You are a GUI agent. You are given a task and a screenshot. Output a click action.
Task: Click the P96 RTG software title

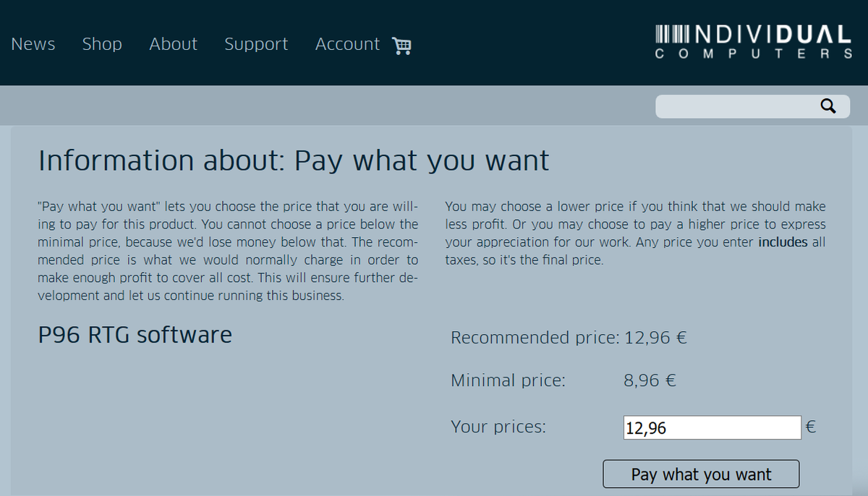click(135, 335)
